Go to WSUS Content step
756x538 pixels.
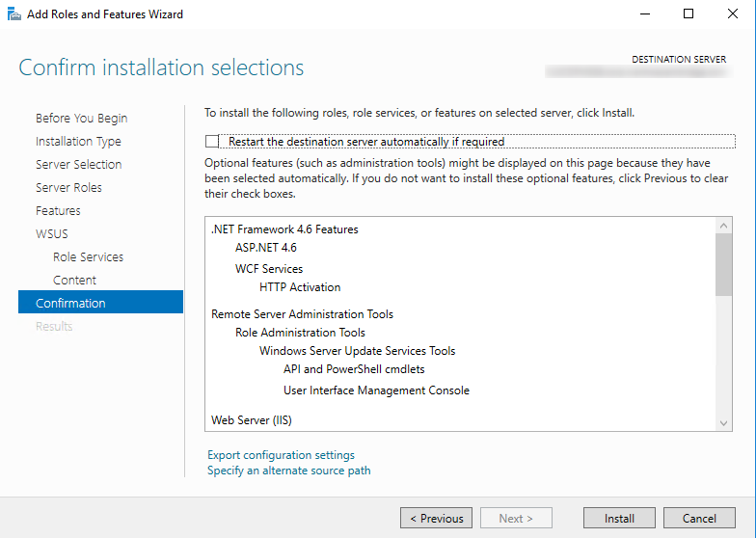pos(75,280)
